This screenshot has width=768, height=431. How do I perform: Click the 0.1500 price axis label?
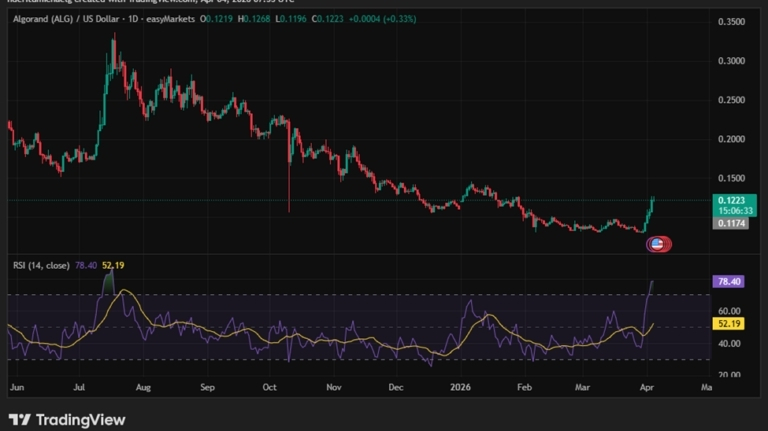click(731, 178)
